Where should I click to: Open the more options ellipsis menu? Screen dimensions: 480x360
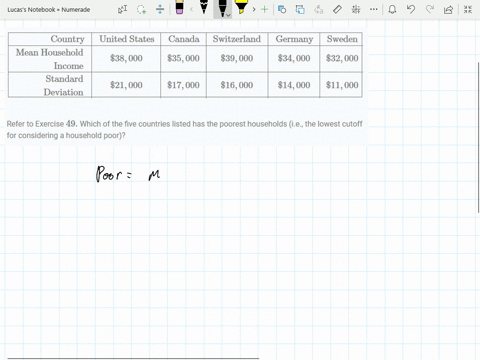click(x=374, y=9)
